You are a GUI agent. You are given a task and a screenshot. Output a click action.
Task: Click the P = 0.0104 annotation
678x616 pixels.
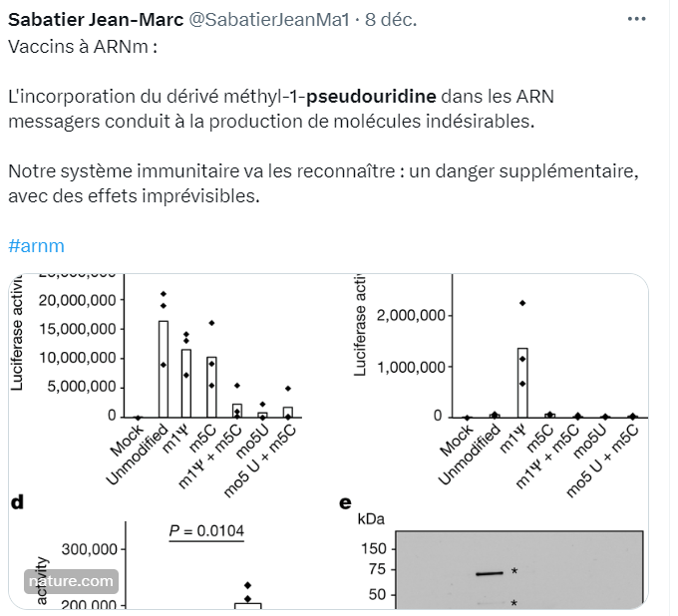[x=205, y=530]
